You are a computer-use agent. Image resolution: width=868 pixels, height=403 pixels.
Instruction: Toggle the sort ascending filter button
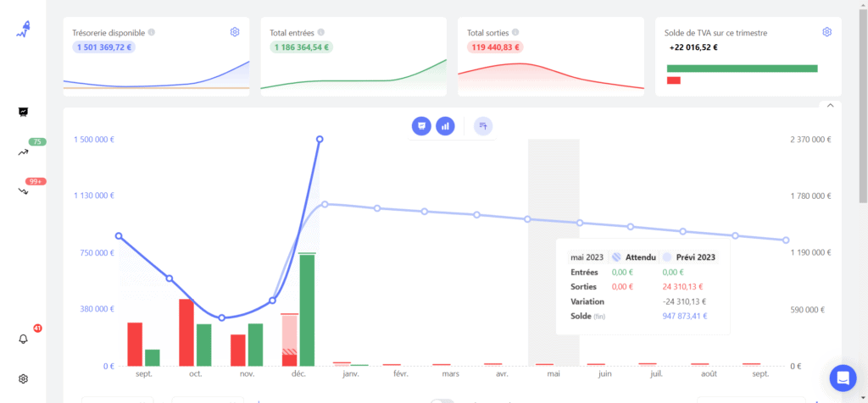point(483,126)
